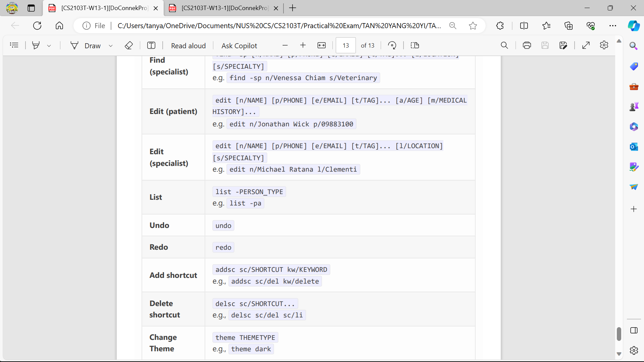Expand the Highlight color dropdown arrow
Viewport: 644px width, 362px height.
pyautogui.click(x=49, y=46)
